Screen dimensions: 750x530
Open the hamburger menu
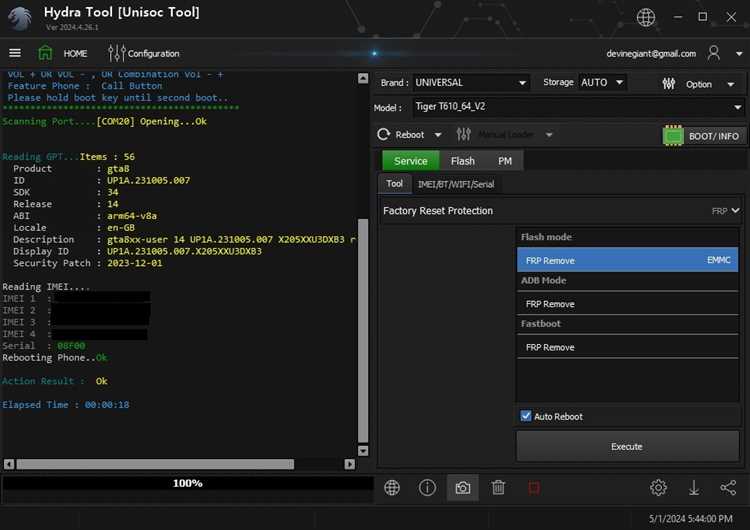(x=15, y=53)
